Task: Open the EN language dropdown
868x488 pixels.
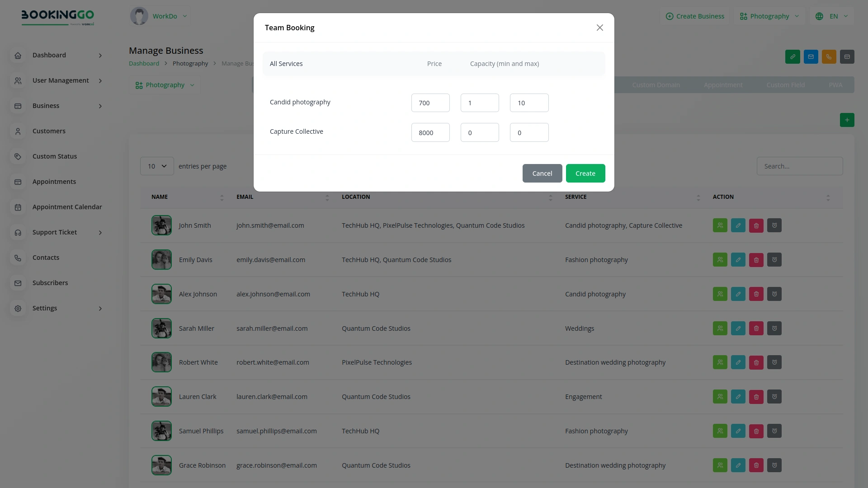Action: pos(832,16)
